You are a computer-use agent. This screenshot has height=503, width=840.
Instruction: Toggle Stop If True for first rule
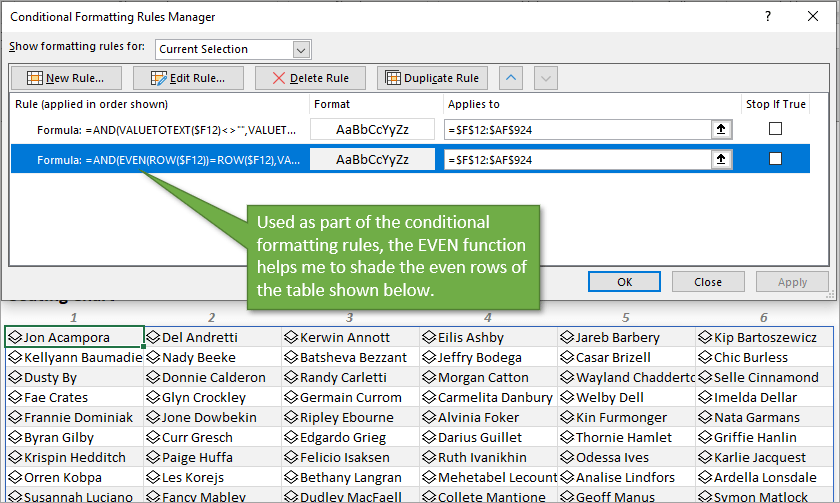tap(775, 129)
